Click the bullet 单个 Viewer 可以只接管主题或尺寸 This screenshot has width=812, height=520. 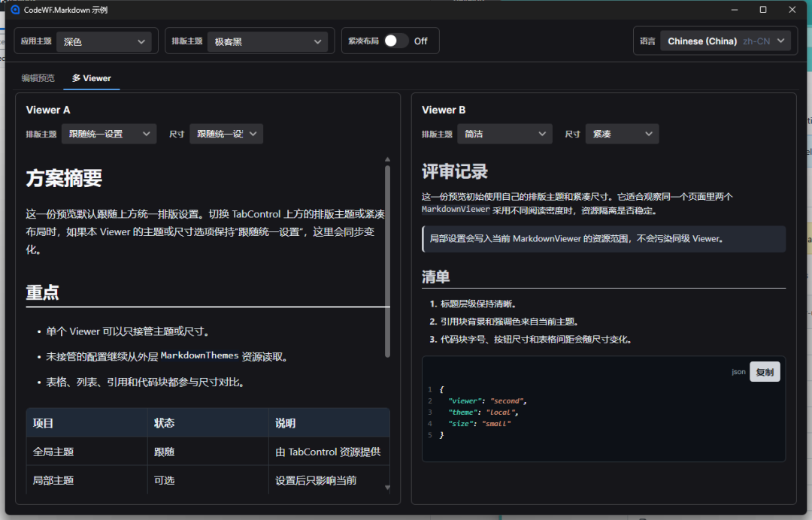coord(127,331)
